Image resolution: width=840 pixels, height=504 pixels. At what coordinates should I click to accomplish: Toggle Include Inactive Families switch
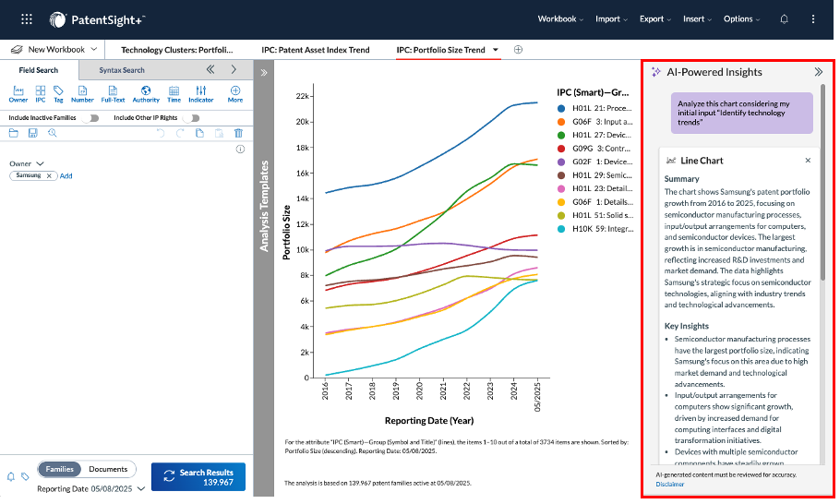(x=91, y=118)
